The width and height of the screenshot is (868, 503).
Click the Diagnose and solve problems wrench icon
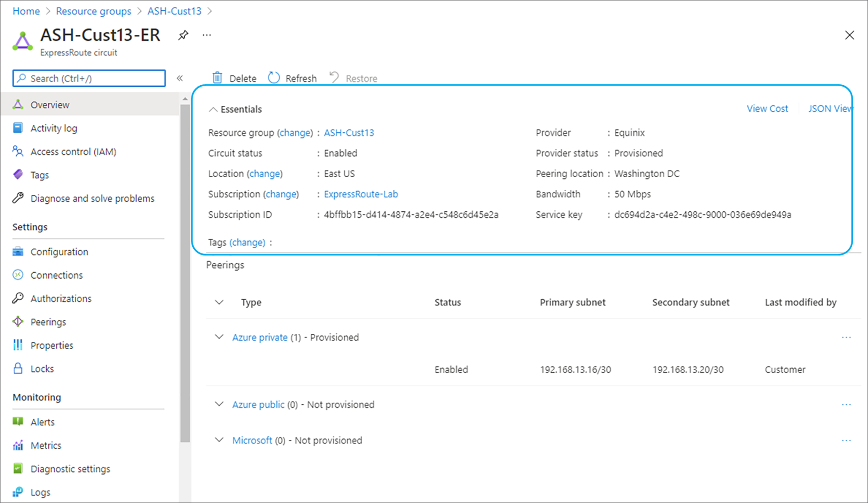pos(18,198)
